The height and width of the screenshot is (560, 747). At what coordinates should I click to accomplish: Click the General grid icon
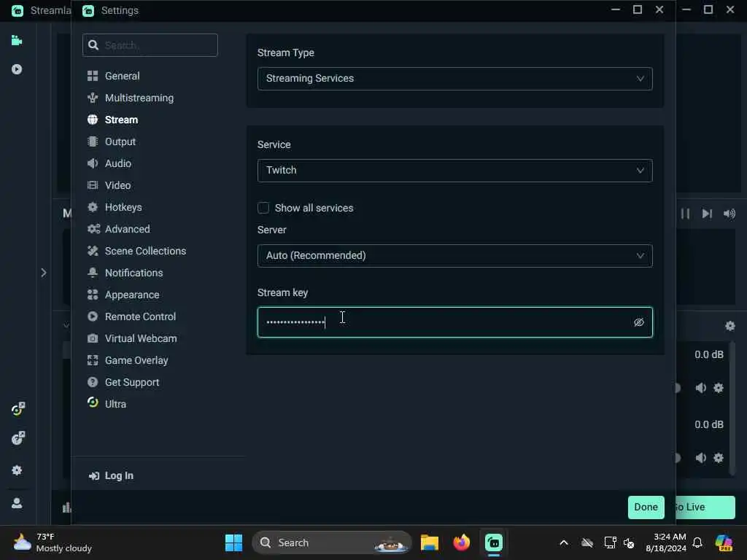pyautogui.click(x=93, y=76)
